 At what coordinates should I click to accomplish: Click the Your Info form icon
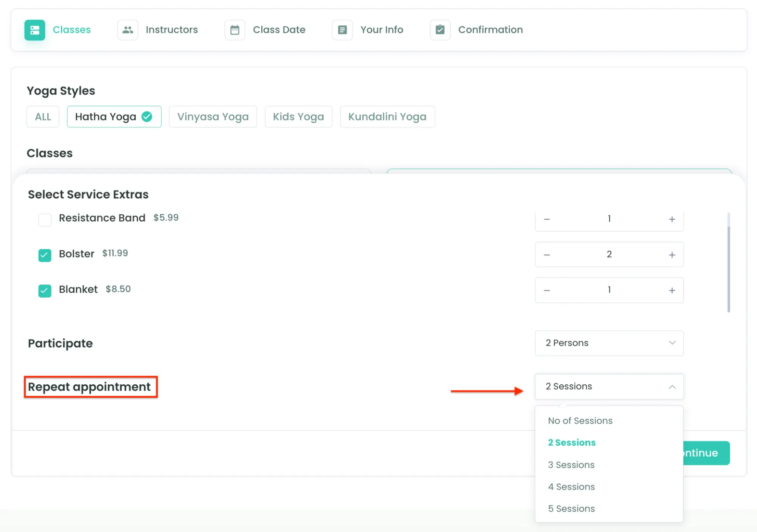[342, 30]
